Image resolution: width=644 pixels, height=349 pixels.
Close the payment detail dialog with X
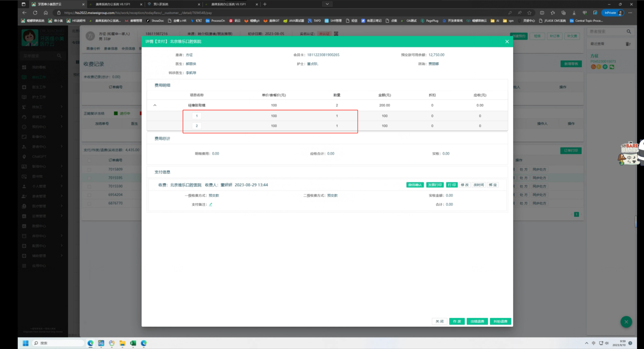coord(507,42)
